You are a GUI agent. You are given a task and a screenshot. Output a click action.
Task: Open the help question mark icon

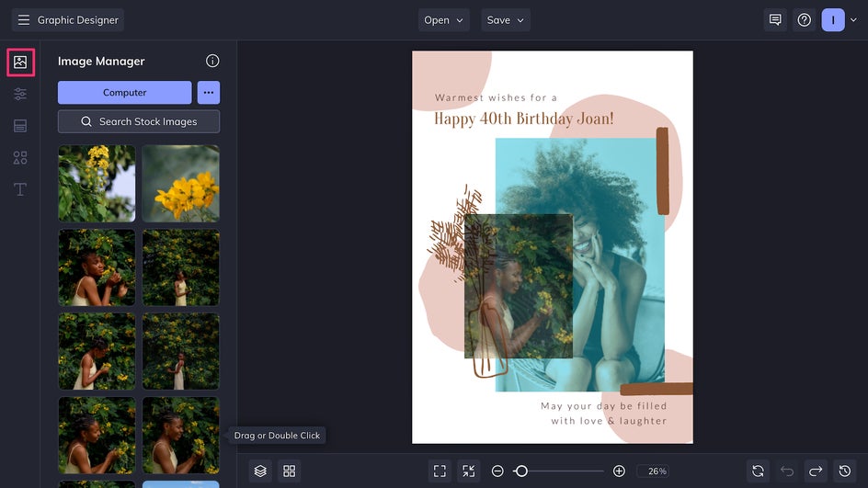click(x=805, y=20)
